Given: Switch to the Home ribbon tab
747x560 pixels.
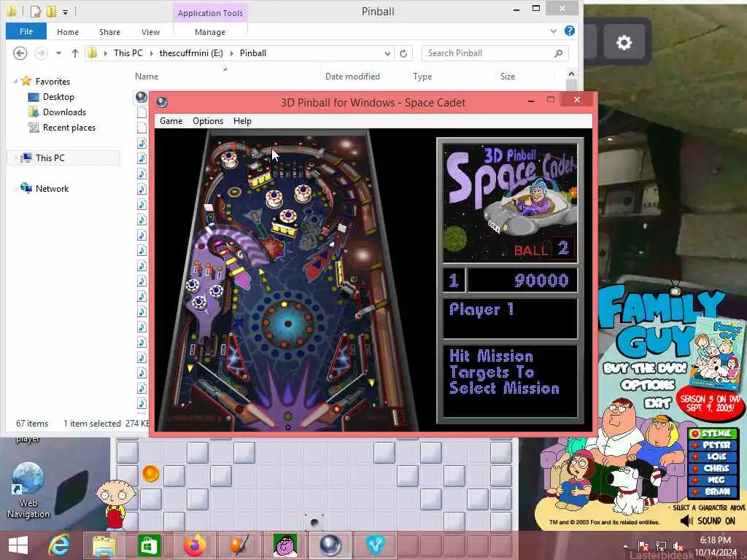Looking at the screenshot, I should coord(68,32).
